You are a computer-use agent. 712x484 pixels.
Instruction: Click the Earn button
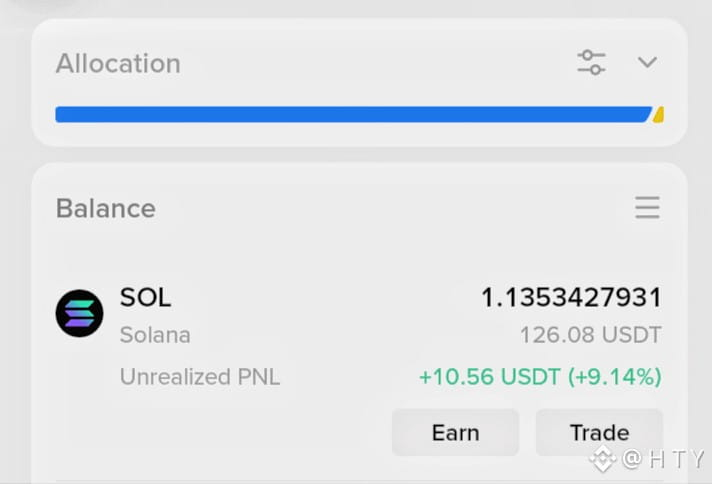(x=455, y=432)
